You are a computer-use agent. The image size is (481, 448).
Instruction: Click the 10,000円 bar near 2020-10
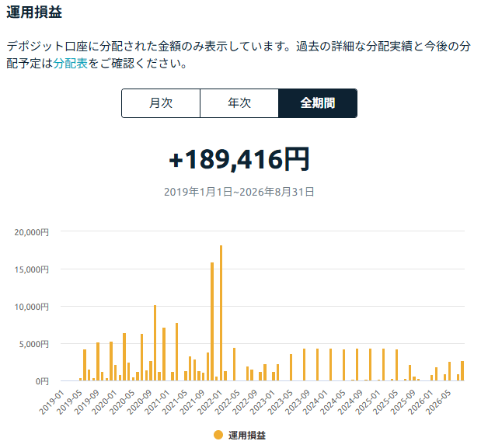[155, 343]
